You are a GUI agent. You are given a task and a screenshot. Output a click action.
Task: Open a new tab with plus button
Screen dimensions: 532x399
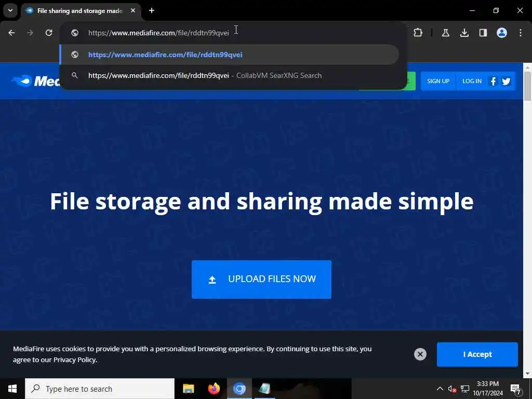click(x=152, y=10)
